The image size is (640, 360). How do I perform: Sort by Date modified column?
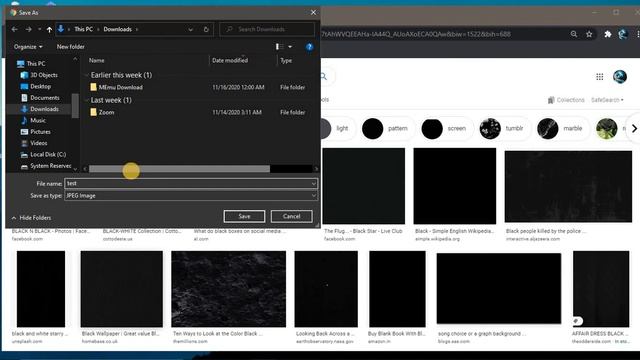tap(230, 60)
